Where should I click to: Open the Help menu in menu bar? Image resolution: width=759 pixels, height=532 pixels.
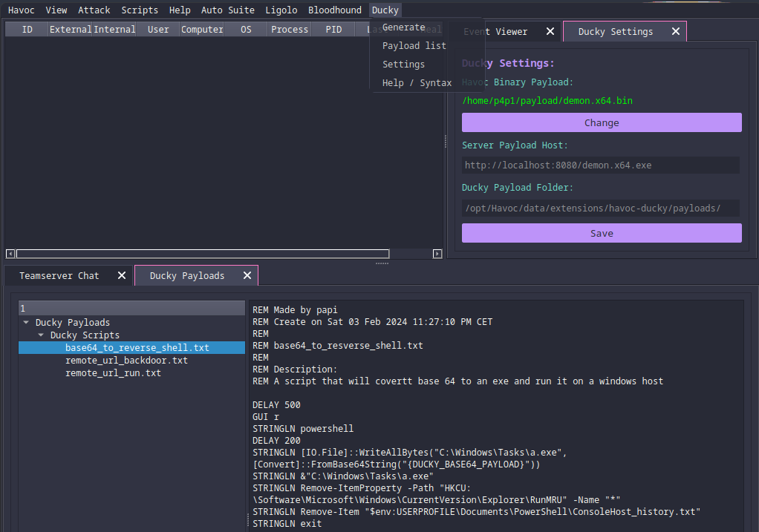click(x=180, y=10)
